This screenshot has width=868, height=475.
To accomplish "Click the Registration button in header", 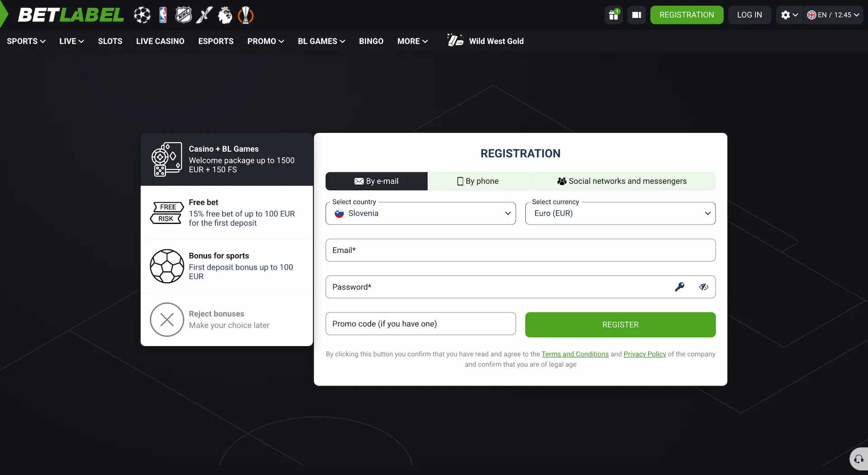I will (x=687, y=15).
